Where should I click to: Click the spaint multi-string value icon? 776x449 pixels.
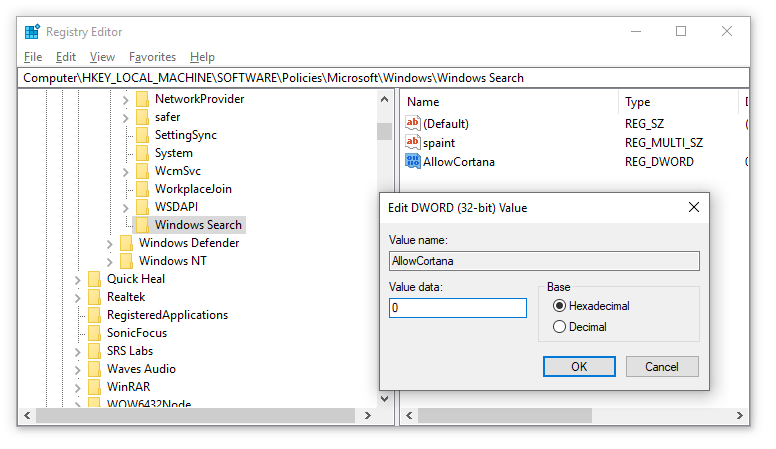pyautogui.click(x=412, y=142)
